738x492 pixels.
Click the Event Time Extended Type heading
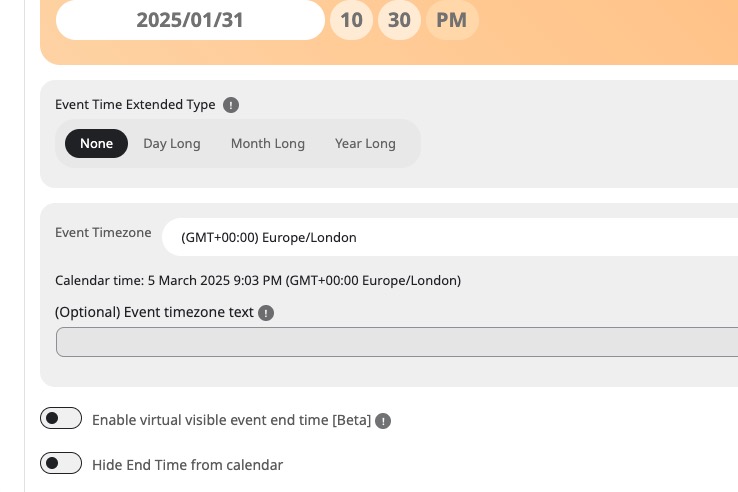(x=135, y=105)
